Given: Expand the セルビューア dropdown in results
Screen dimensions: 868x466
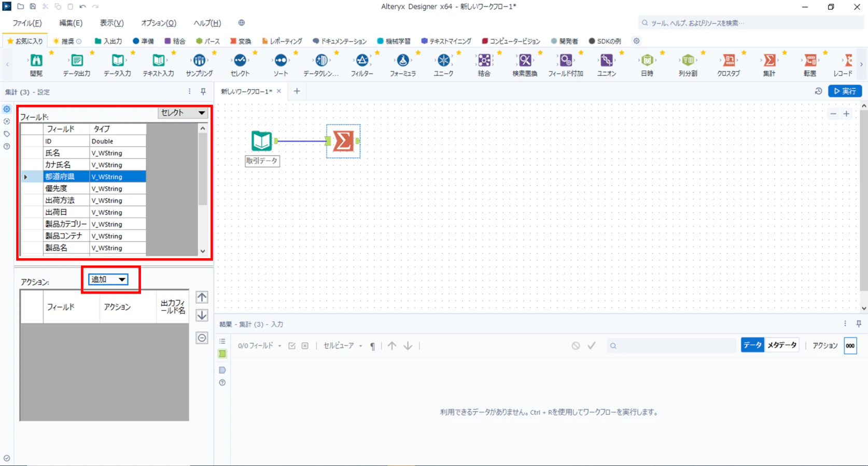Looking at the screenshot, I should pyautogui.click(x=343, y=346).
